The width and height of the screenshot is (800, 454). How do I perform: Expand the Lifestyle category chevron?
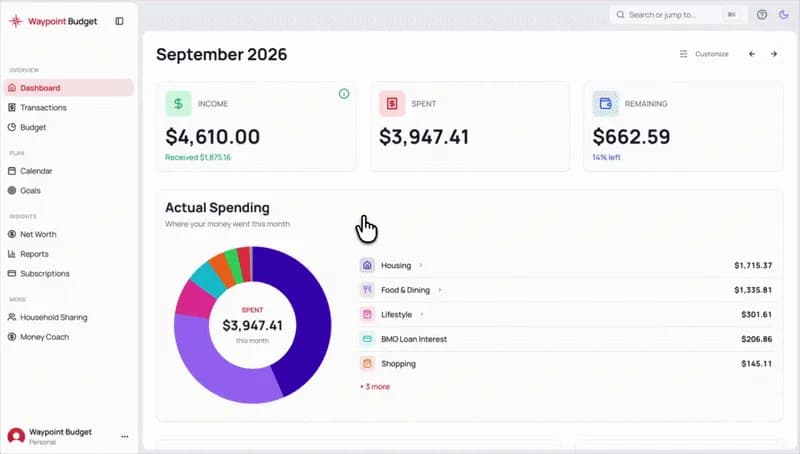click(422, 314)
